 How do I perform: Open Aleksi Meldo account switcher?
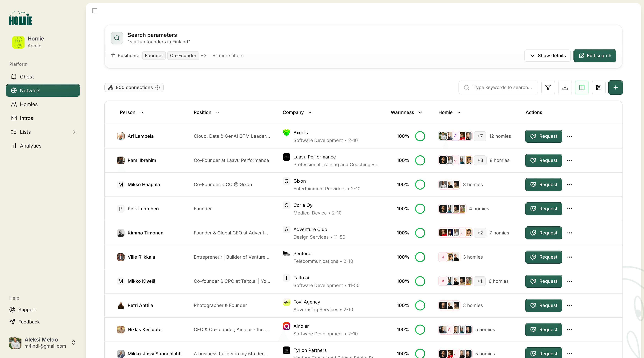(x=73, y=342)
